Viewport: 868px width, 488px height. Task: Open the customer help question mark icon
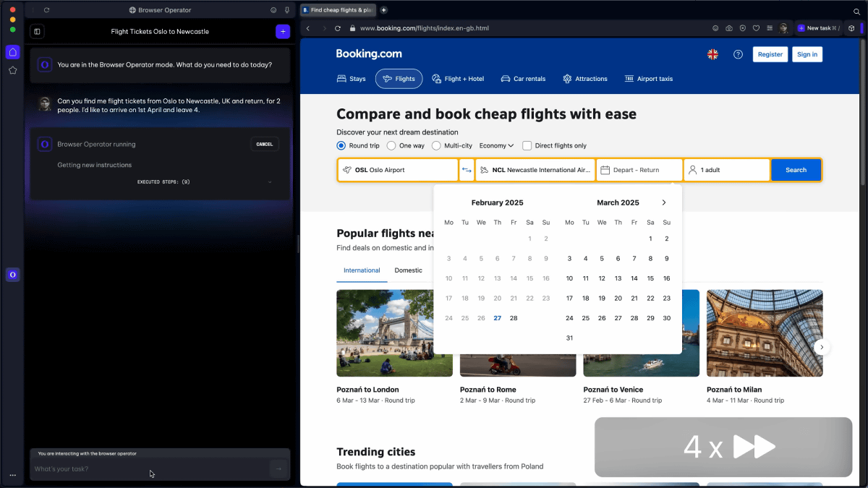pos(738,54)
